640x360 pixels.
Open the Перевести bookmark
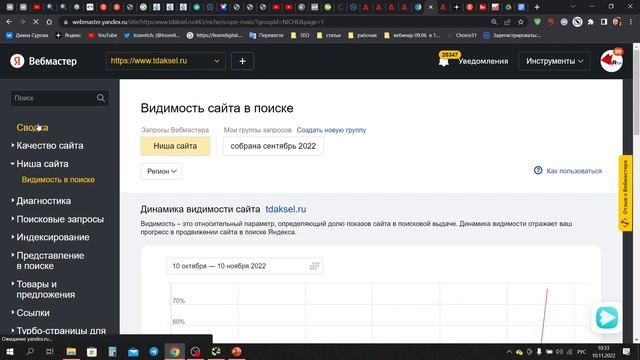(266, 35)
